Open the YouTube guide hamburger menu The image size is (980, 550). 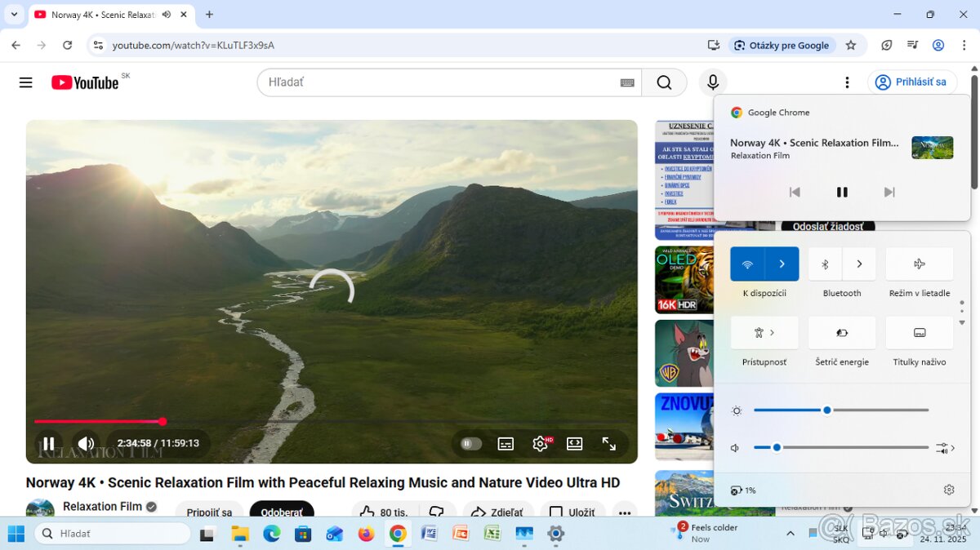(x=25, y=82)
